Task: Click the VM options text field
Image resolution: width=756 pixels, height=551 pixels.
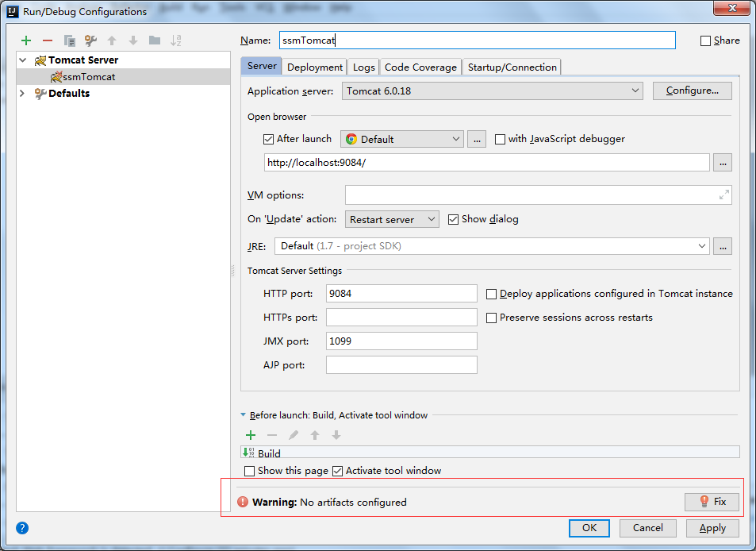Action: [538, 195]
